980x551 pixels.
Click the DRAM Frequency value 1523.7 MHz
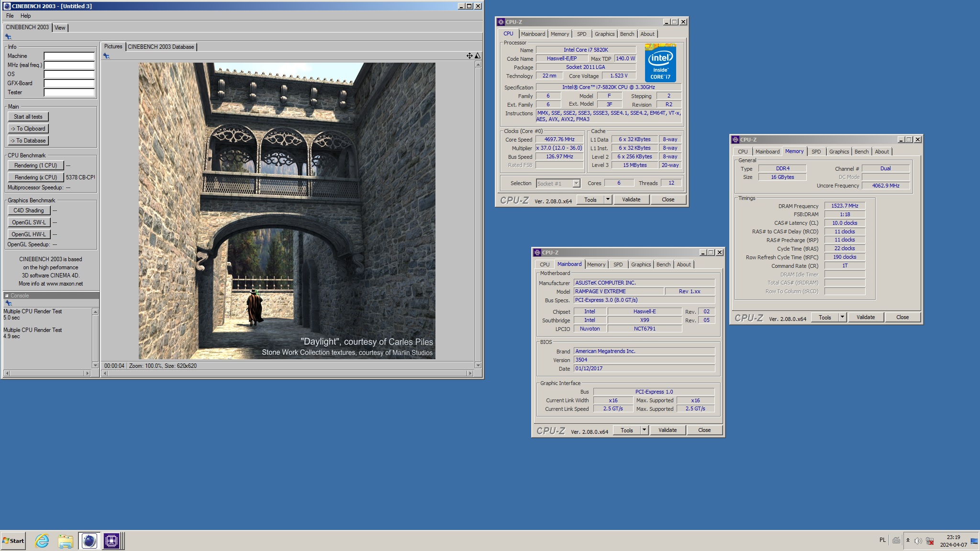tap(845, 206)
